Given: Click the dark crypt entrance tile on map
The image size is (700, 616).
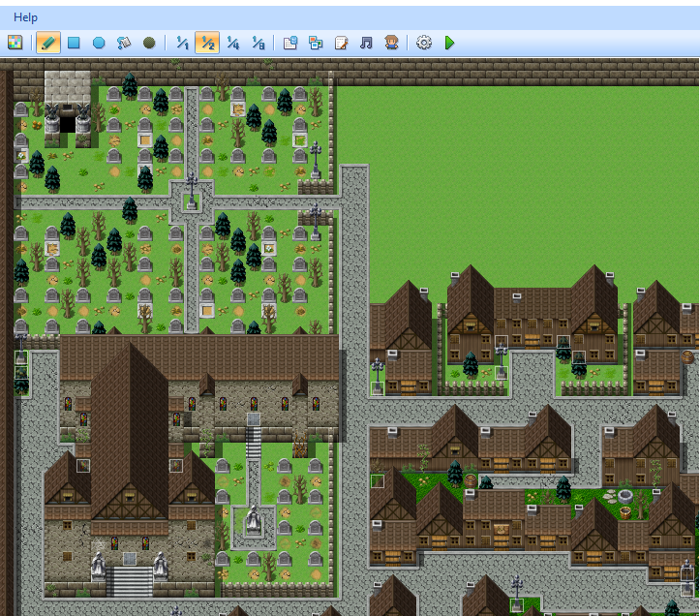Looking at the screenshot, I should coord(68,123).
